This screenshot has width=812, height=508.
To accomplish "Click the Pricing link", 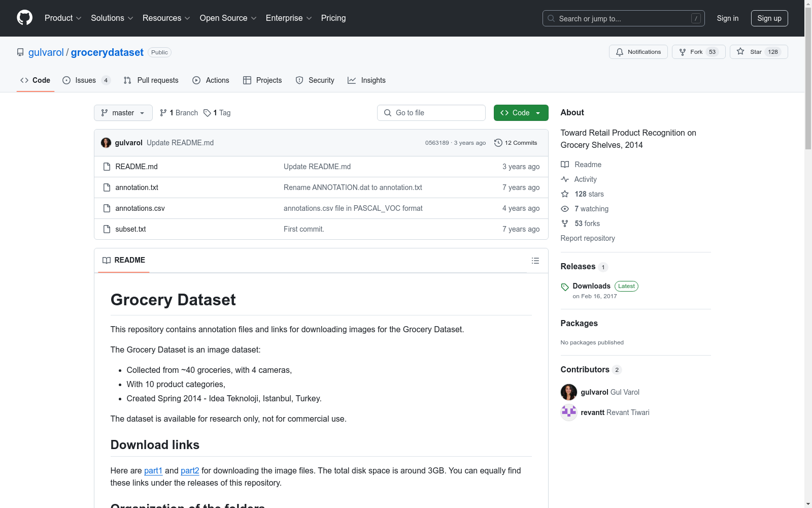I will (x=333, y=18).
